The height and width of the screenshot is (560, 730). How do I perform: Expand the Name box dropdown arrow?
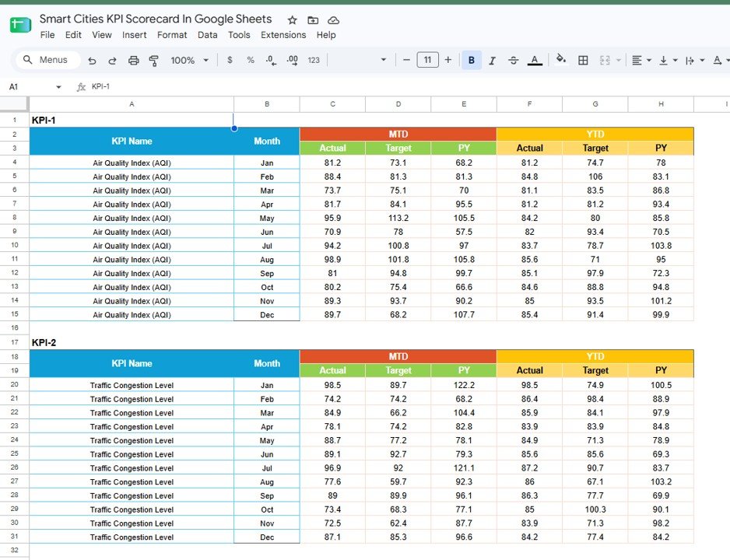(58, 87)
